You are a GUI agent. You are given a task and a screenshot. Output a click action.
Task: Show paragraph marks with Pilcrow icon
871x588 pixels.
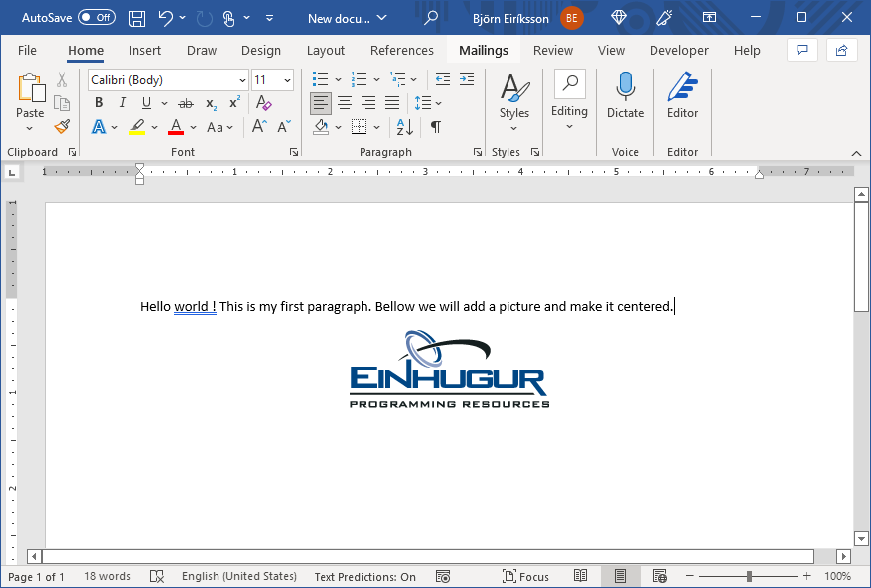(434, 126)
